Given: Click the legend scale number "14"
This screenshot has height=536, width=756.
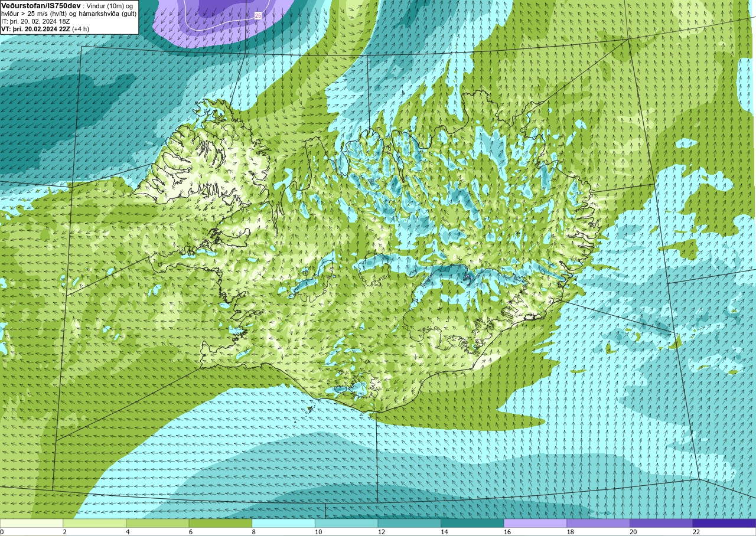Looking at the screenshot, I should coord(444,532).
